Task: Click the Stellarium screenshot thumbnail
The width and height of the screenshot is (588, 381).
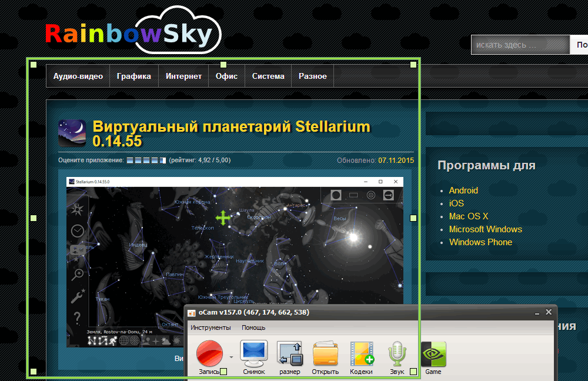Action: click(235, 262)
